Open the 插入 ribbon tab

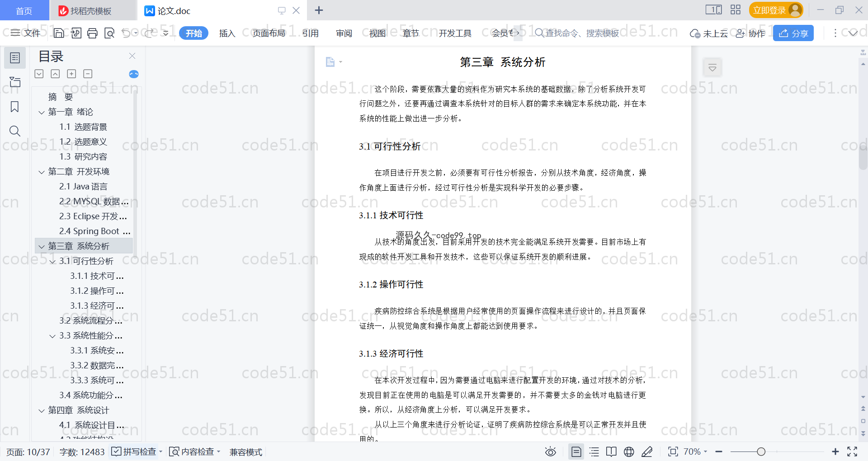click(227, 33)
